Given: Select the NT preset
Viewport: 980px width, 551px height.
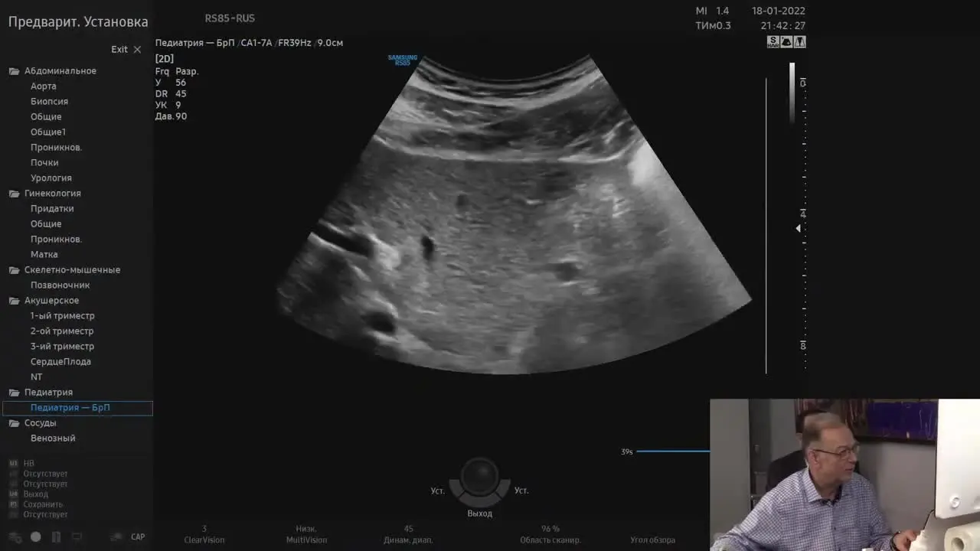Looking at the screenshot, I should (x=37, y=377).
